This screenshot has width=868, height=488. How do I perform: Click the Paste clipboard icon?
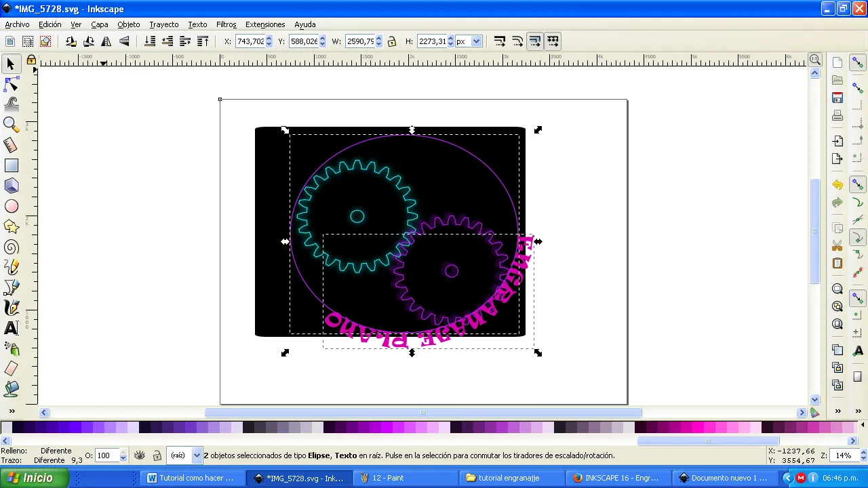pyautogui.click(x=837, y=263)
